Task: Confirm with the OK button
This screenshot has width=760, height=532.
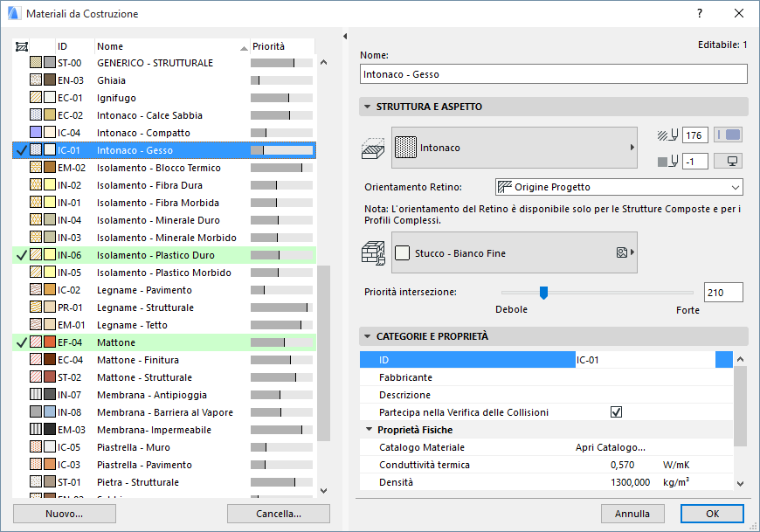Action: (712, 514)
